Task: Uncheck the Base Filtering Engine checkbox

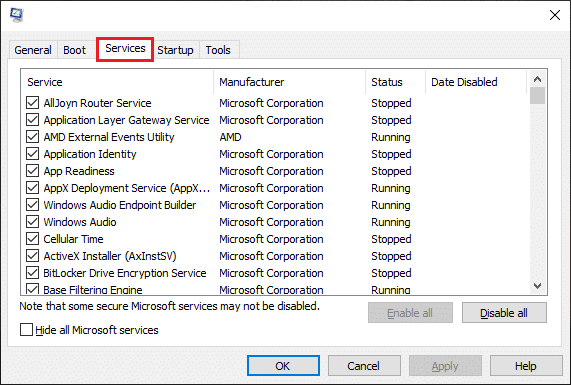Action: (x=32, y=289)
